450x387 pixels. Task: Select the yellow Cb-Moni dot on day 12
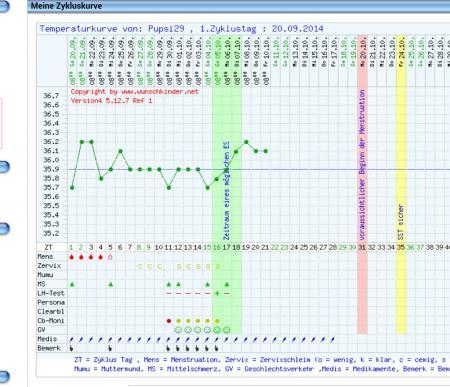tap(178, 321)
